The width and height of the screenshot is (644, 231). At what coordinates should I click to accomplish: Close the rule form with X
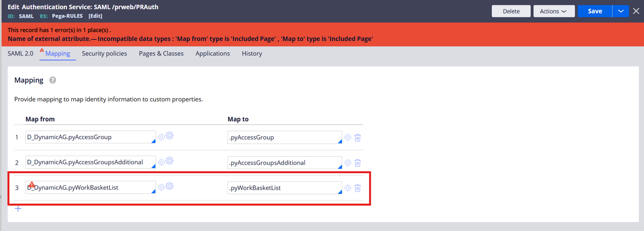coord(636,11)
